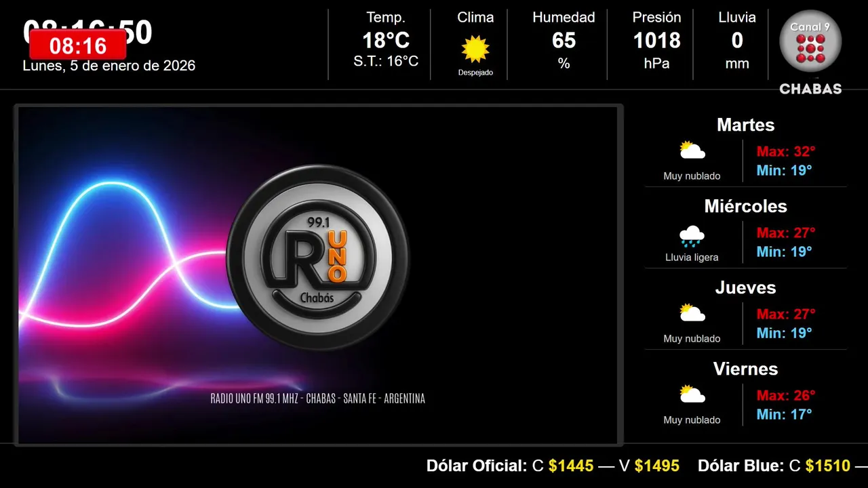The width and height of the screenshot is (868, 488).
Task: Click the Humedad 65 value
Action: 564,41
